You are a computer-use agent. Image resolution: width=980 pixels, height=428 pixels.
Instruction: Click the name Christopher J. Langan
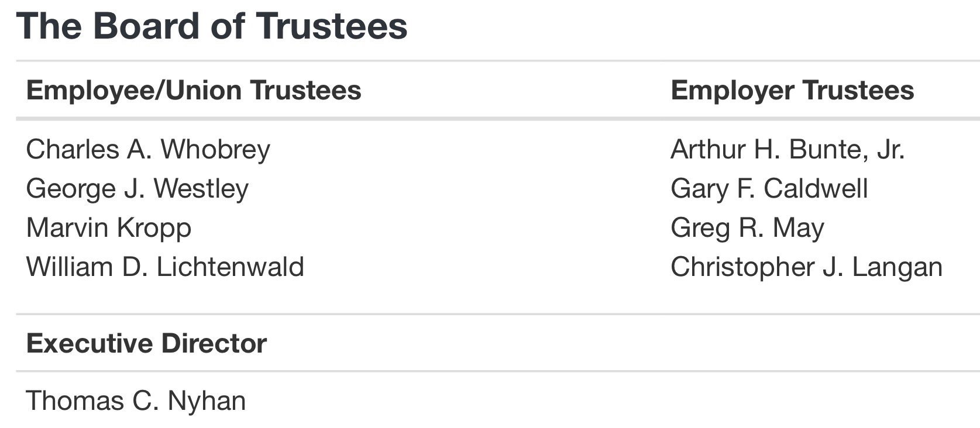807,267
